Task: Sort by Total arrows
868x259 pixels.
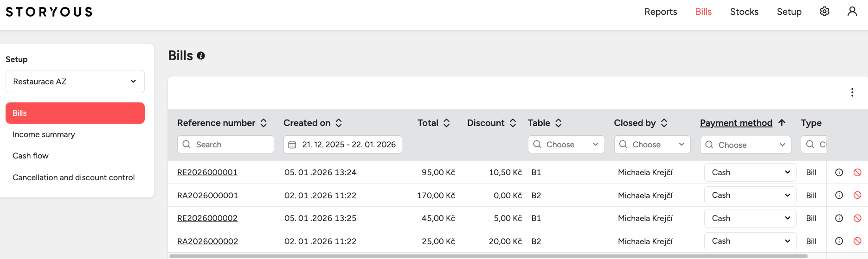Action: [447, 123]
